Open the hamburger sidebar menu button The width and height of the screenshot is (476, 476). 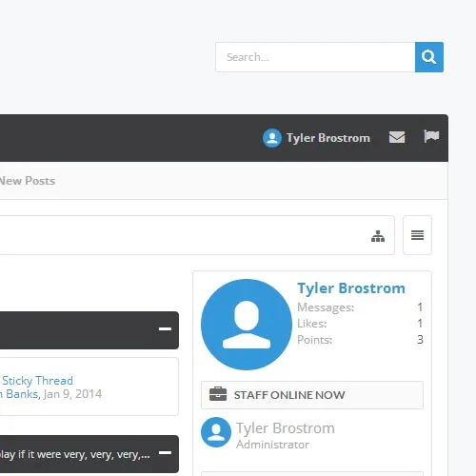pyautogui.click(x=417, y=235)
